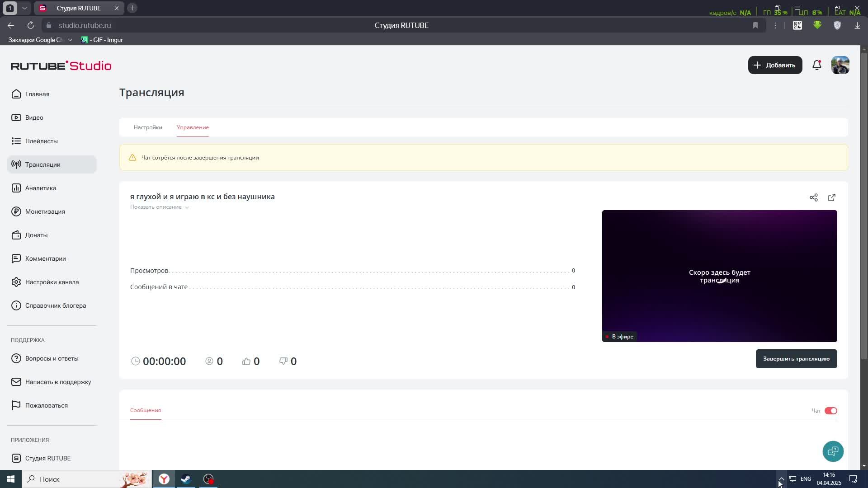Open the support chat floating button
The width and height of the screenshot is (868, 488).
coord(833,451)
